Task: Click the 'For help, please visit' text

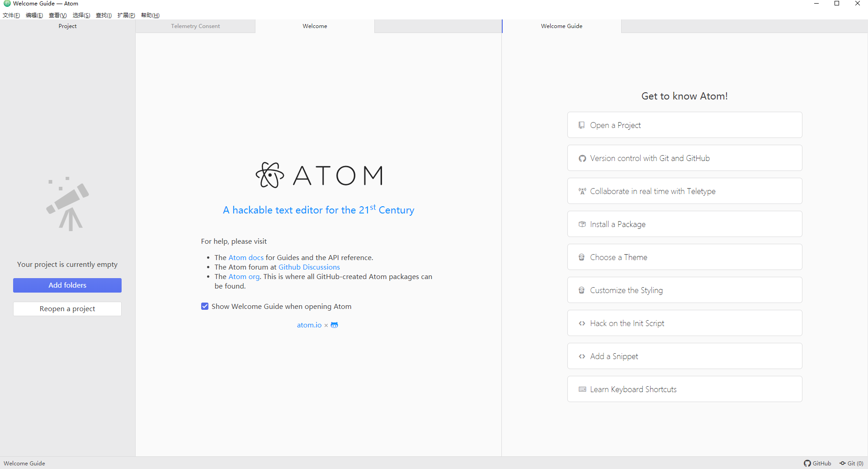Action: tap(234, 241)
